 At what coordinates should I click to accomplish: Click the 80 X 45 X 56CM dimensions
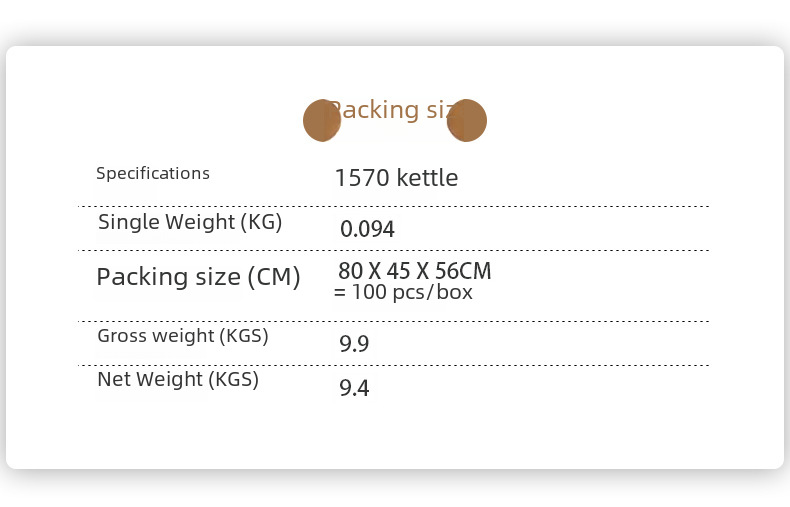click(414, 271)
